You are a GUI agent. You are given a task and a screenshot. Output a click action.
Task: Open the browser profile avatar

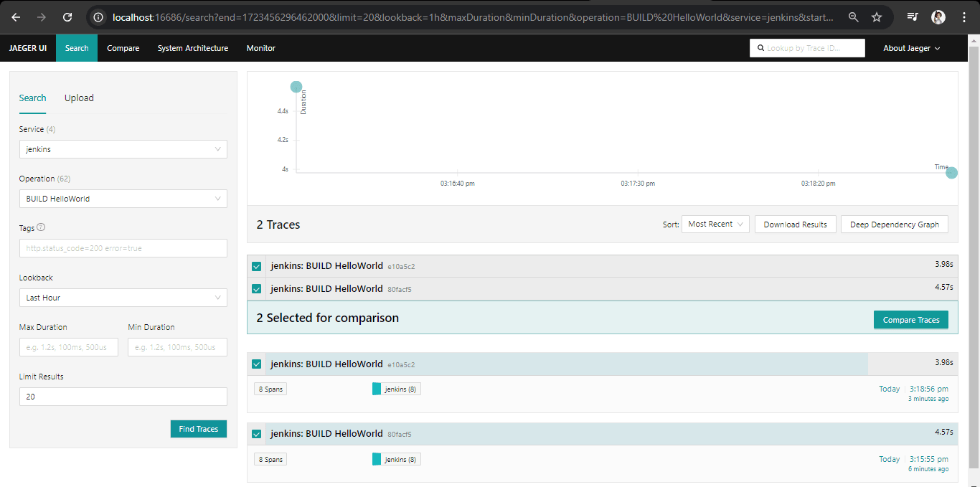pos(938,17)
